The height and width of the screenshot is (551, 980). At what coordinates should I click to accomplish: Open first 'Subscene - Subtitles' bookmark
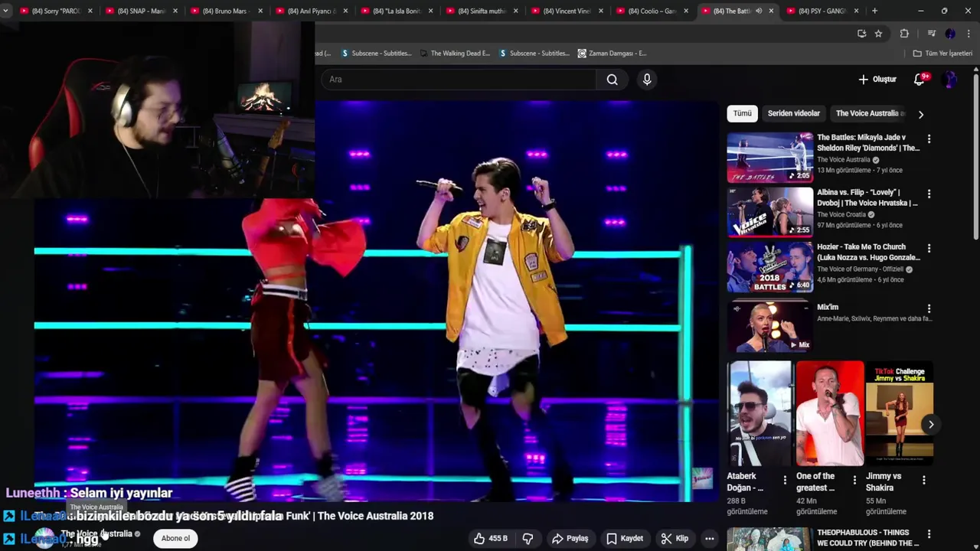(377, 54)
